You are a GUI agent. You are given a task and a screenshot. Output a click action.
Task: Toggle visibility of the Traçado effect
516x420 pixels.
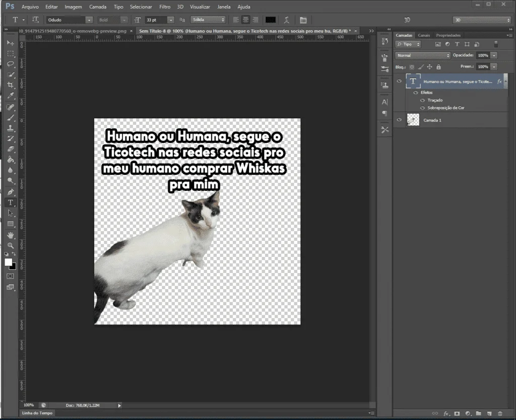point(422,100)
